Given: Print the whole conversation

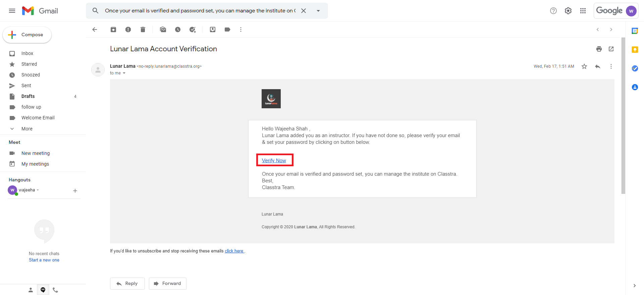Looking at the screenshot, I should coord(599,49).
